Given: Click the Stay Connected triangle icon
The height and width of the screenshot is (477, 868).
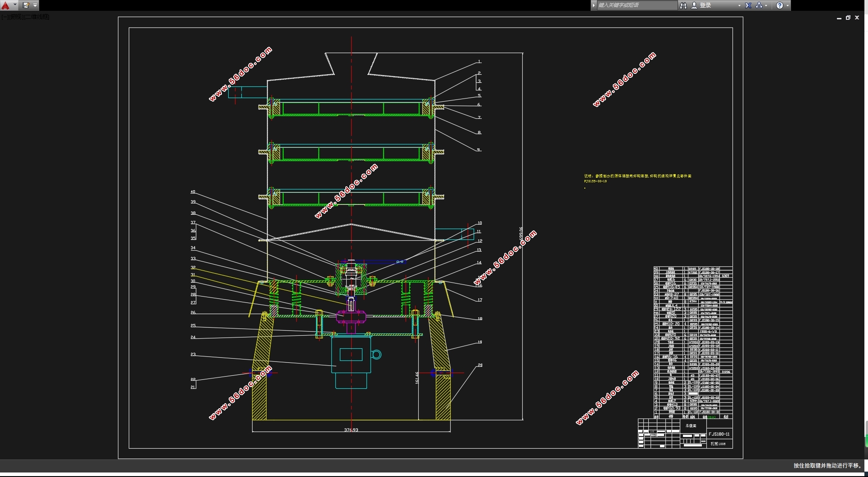Looking at the screenshot, I should pyautogui.click(x=759, y=5).
